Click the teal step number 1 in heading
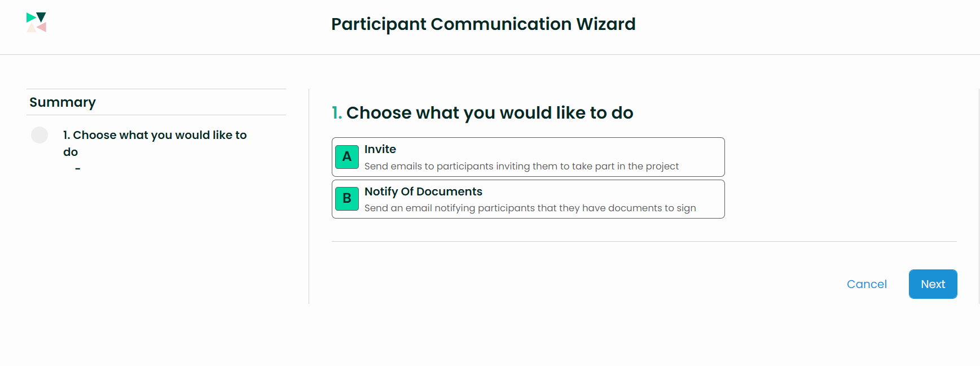The image size is (980, 366). [337, 113]
